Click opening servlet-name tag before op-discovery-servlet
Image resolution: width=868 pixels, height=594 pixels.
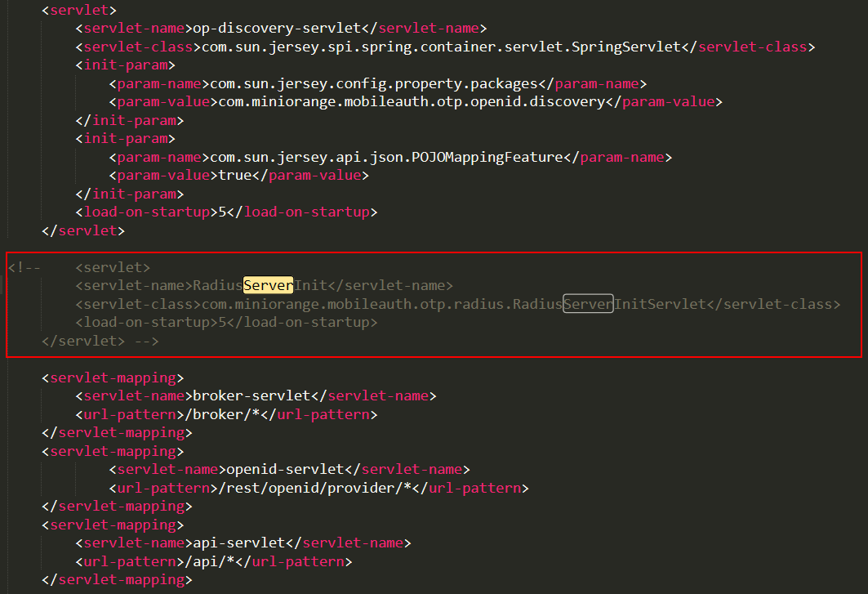tap(134, 29)
